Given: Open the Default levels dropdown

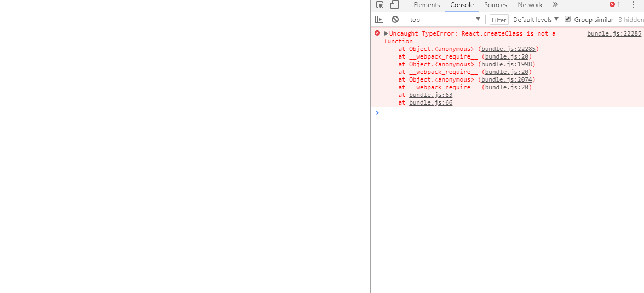Looking at the screenshot, I should coord(536,19).
